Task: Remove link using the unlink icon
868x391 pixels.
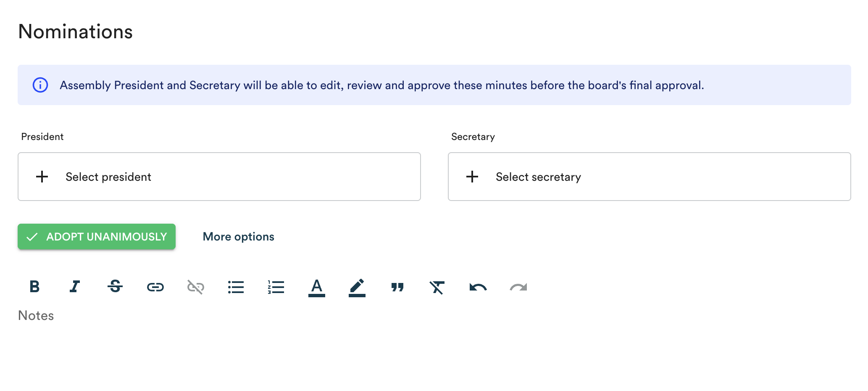Action: 196,287
